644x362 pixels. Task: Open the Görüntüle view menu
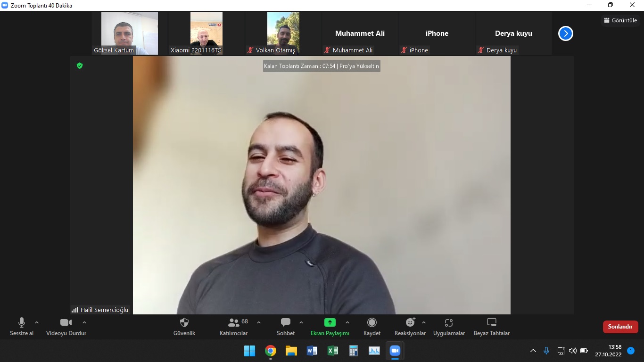coord(620,20)
